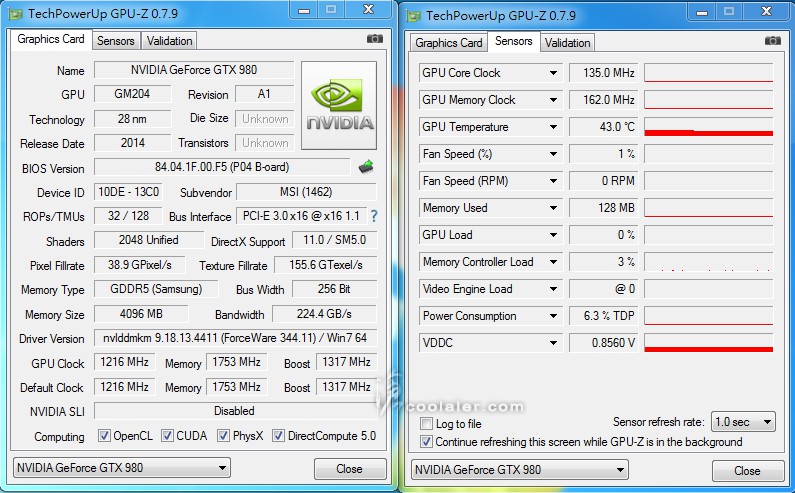
Task: Click the 10DE - 13C0 Device ID value
Action: tap(128, 192)
